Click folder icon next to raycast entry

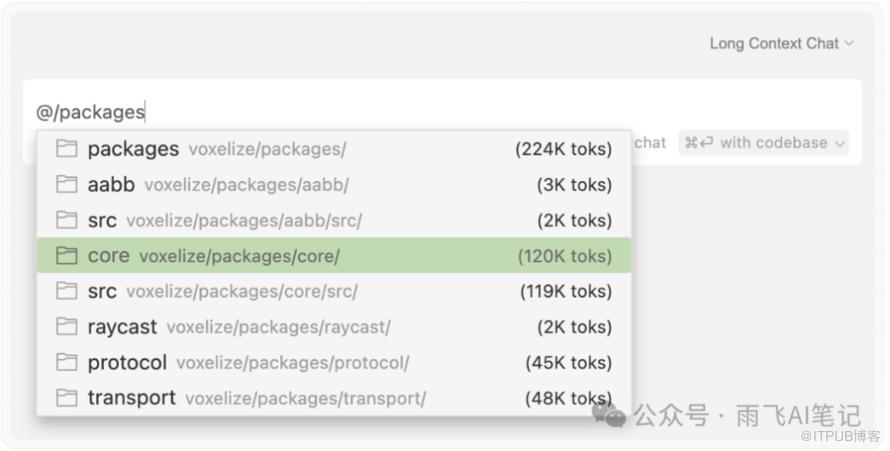(x=66, y=327)
